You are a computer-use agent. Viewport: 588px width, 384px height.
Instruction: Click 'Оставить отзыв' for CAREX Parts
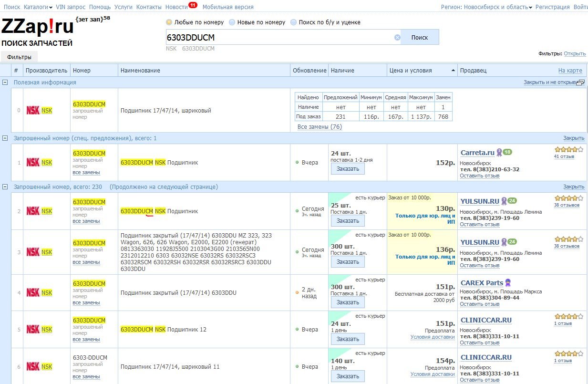[480, 304]
